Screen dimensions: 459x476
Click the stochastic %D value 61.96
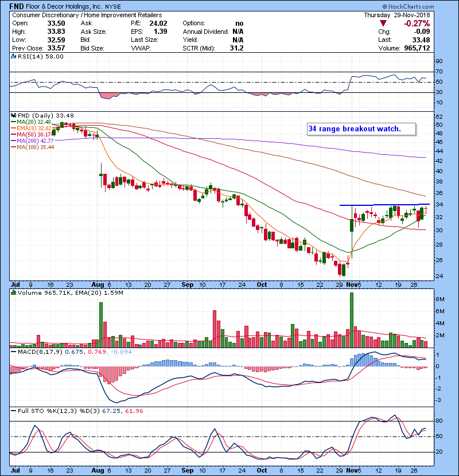[x=134, y=411]
